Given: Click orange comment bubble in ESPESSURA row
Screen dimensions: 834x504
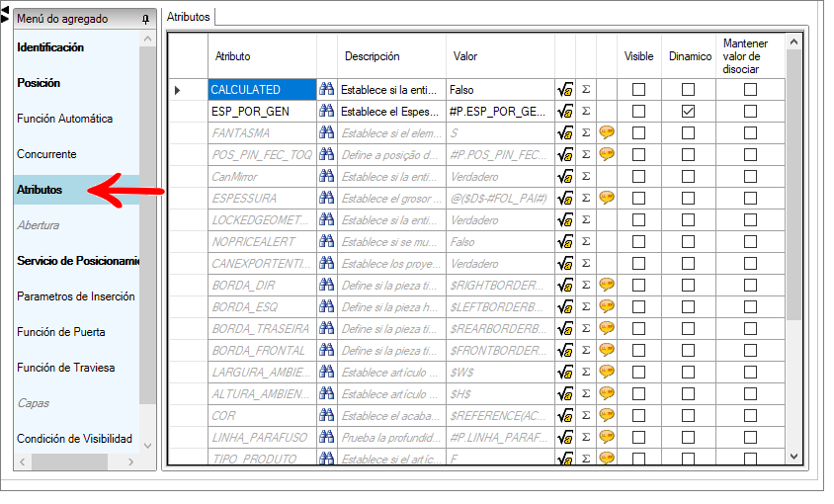Looking at the screenshot, I should click(x=607, y=198).
